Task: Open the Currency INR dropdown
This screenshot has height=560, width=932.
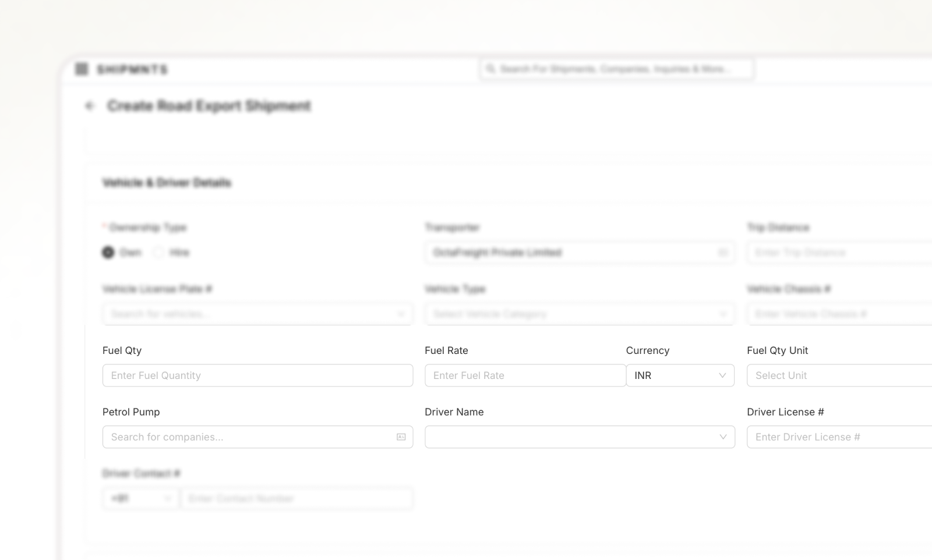Action: tap(680, 375)
